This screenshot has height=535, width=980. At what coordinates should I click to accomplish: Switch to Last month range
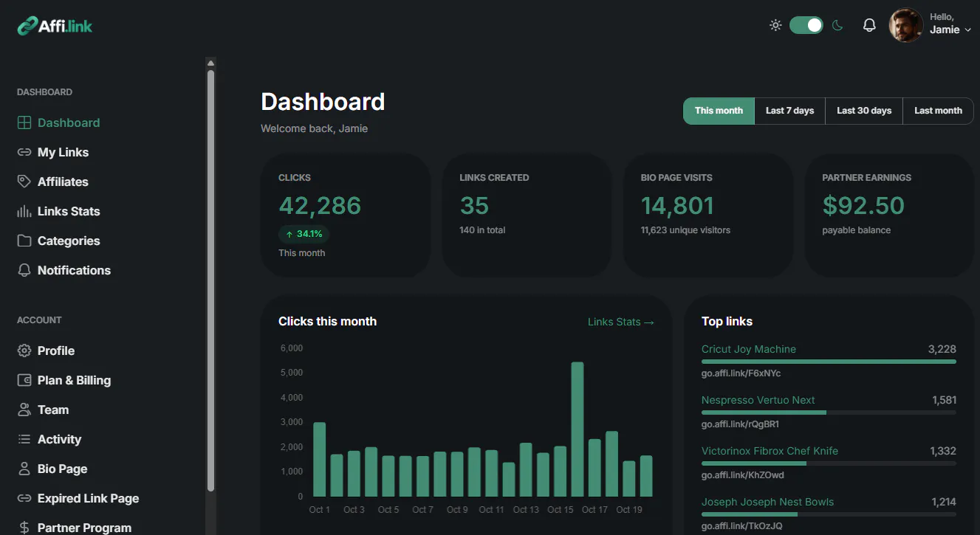click(938, 111)
